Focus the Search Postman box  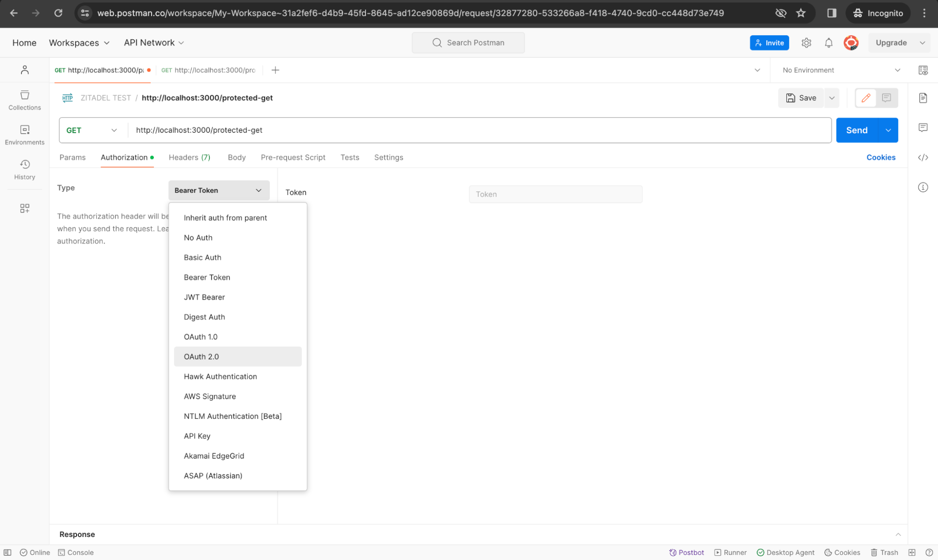click(x=468, y=43)
